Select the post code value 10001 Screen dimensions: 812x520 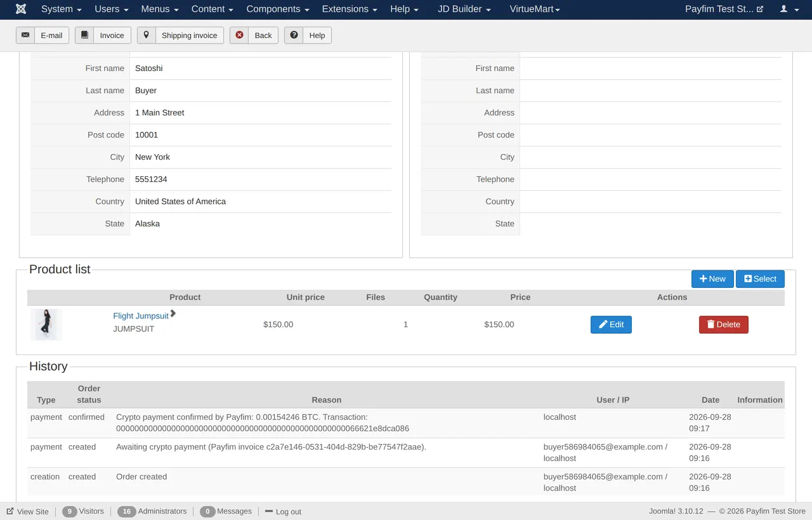(x=147, y=135)
